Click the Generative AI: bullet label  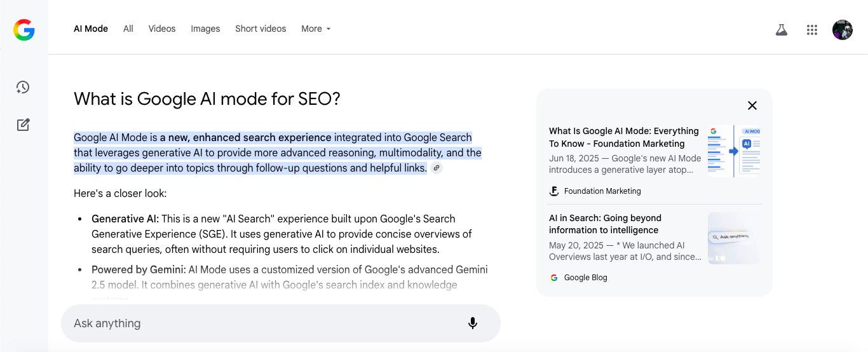tap(125, 219)
